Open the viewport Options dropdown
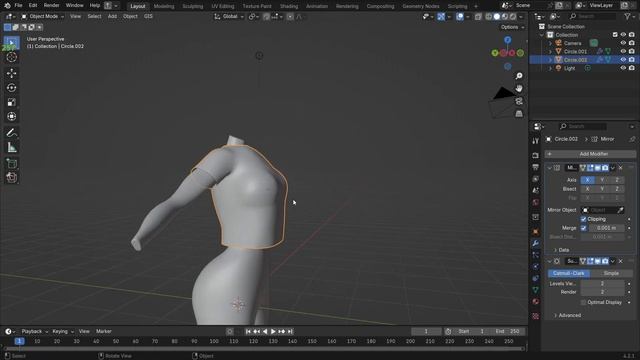Image resolution: width=640 pixels, height=360 pixels. (x=512, y=27)
